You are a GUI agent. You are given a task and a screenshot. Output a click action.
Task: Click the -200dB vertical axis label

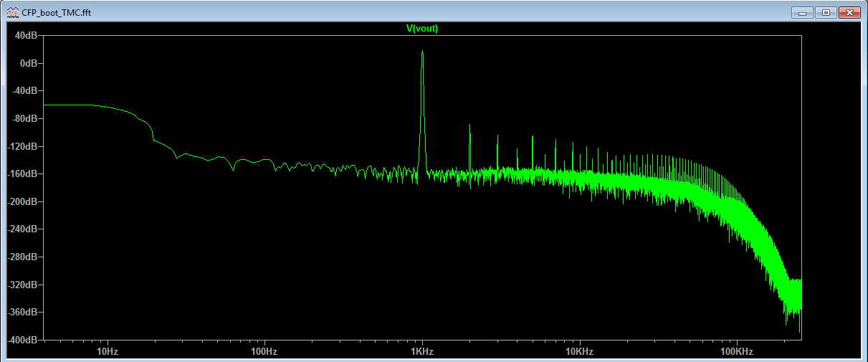(23, 201)
